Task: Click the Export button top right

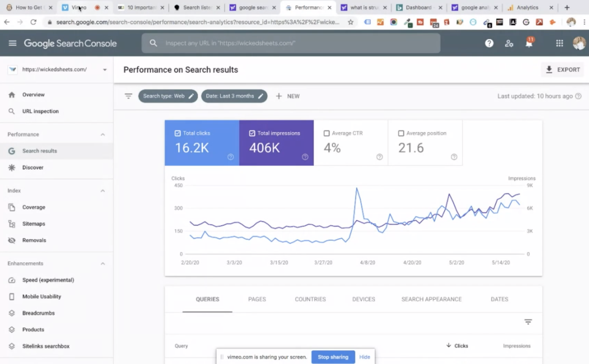Action: [x=563, y=70]
